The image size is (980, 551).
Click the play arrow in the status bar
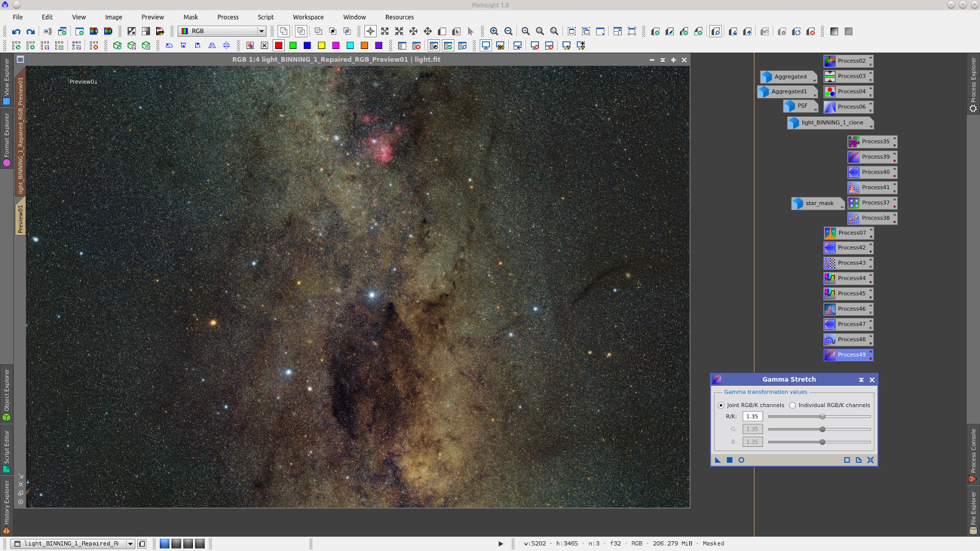click(500, 544)
